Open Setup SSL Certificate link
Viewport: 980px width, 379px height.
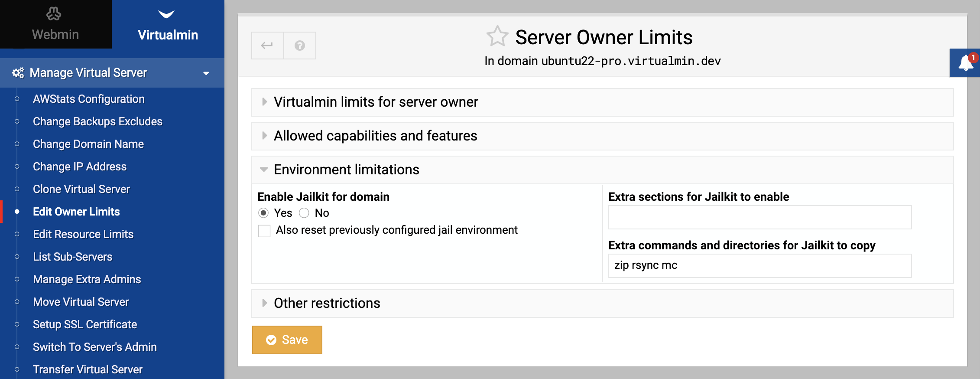point(85,324)
